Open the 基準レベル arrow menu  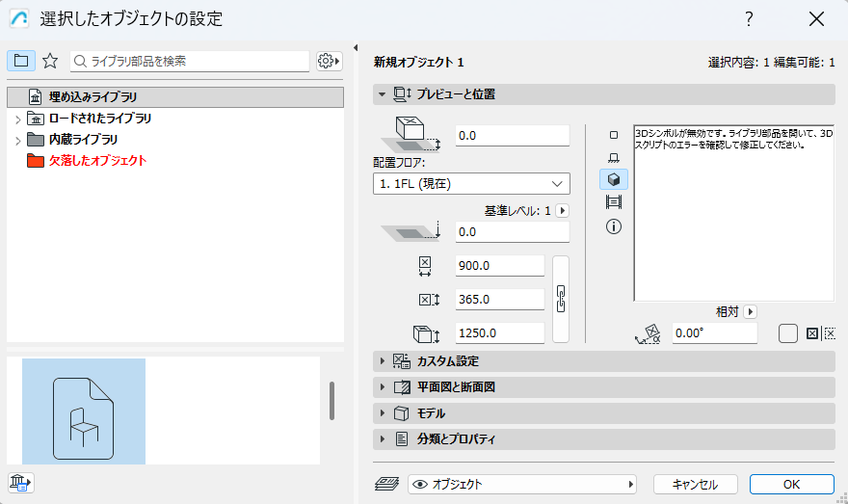point(563,211)
